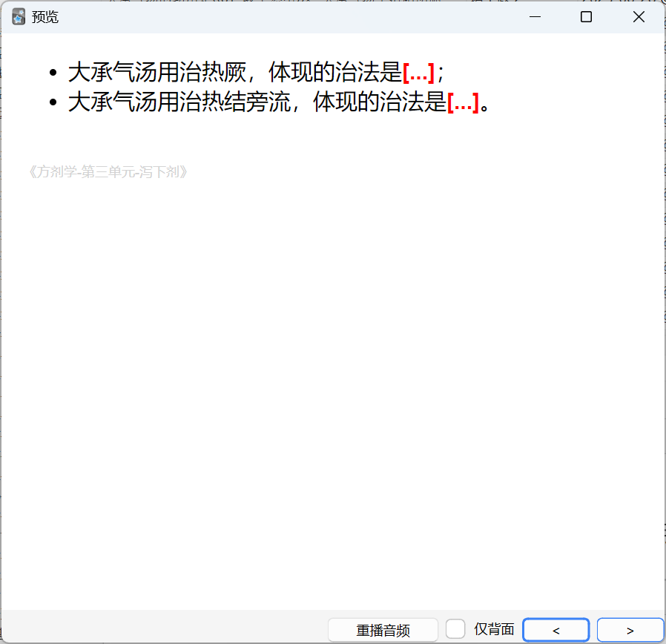Toggle the 仅背面 checkbox
This screenshot has height=644, width=666.
click(455, 629)
